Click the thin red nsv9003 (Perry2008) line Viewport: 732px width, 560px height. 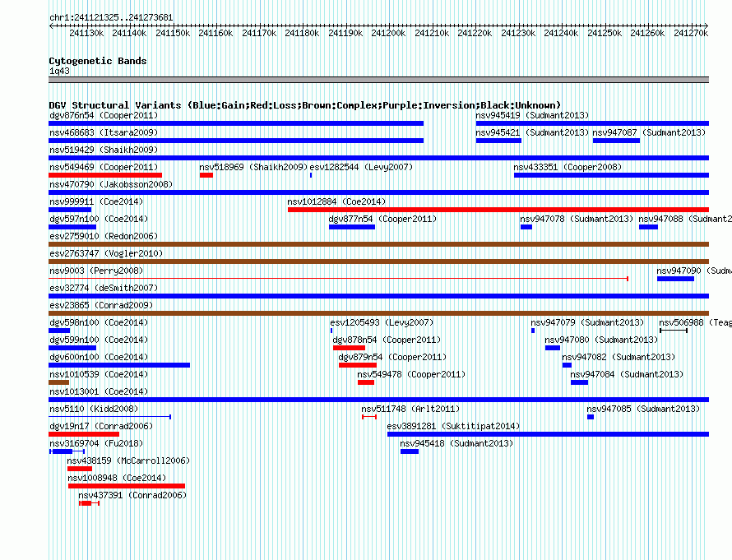[x=339, y=279]
